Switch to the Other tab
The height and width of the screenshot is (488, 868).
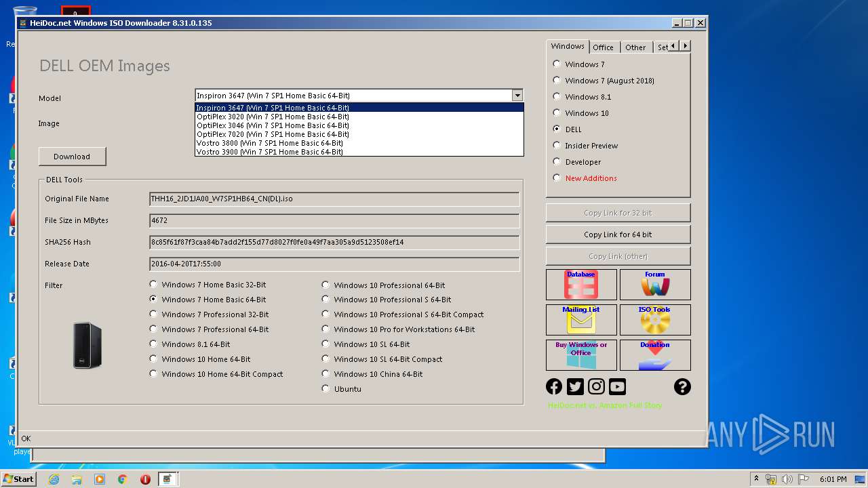pos(635,47)
